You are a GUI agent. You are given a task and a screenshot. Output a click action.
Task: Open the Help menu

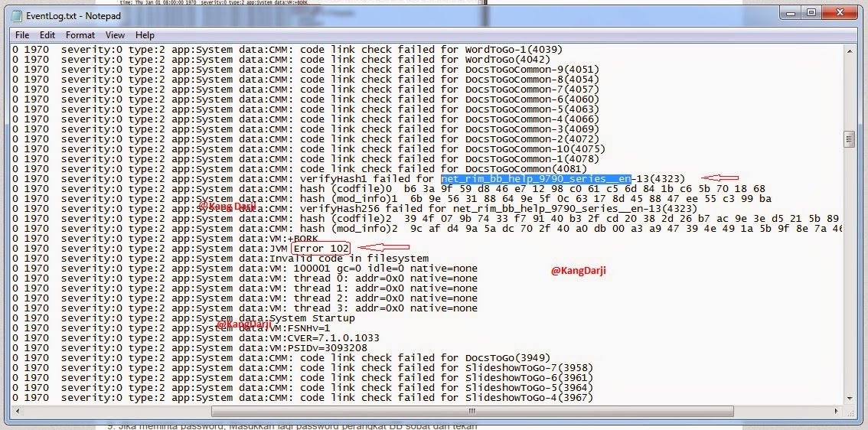(145, 35)
